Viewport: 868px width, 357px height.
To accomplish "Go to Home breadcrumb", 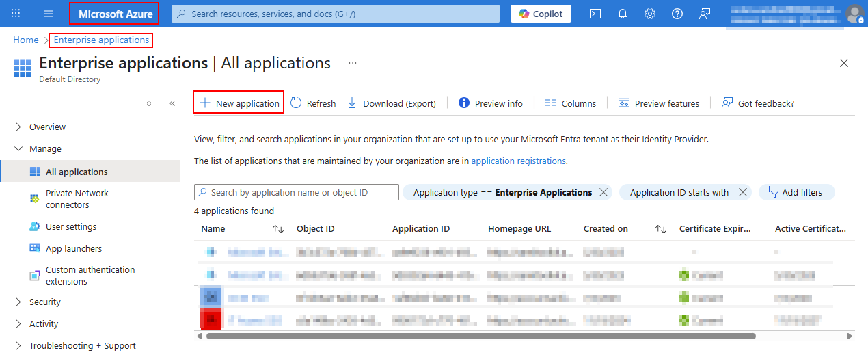I will point(26,40).
